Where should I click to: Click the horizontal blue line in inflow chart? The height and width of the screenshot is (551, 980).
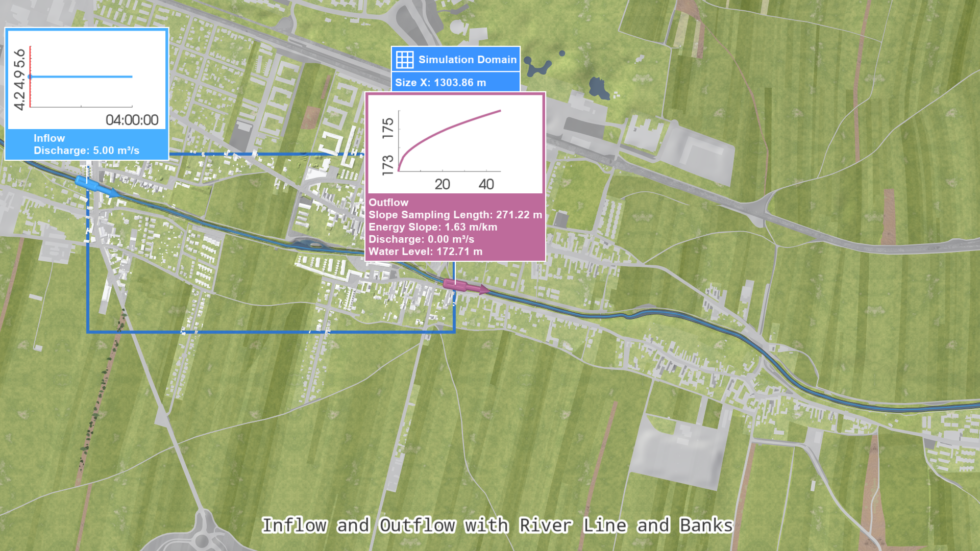click(82, 77)
